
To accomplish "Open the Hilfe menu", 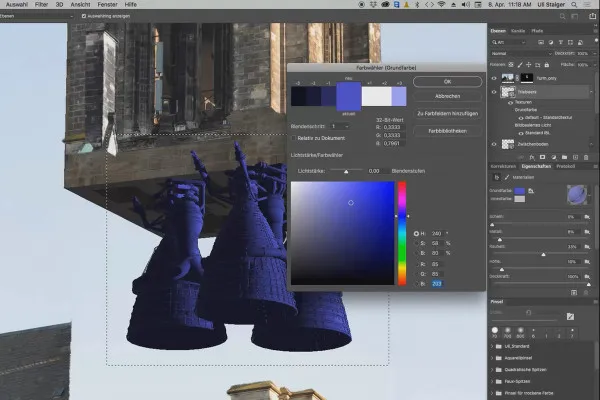I will pos(130,5).
